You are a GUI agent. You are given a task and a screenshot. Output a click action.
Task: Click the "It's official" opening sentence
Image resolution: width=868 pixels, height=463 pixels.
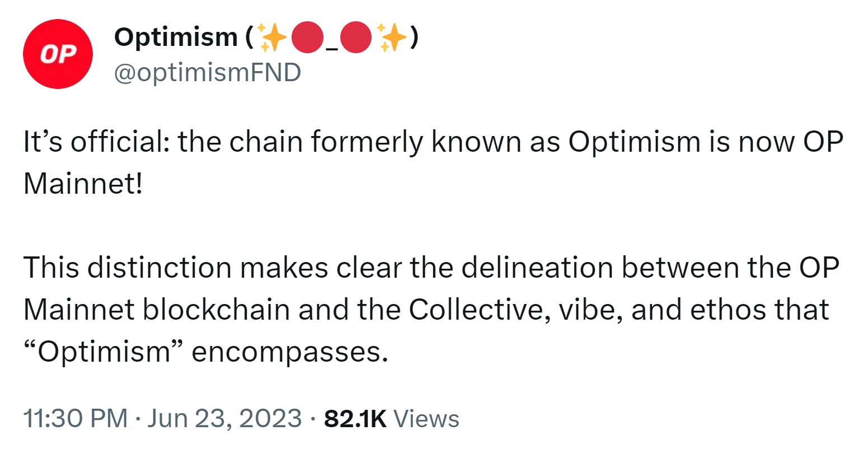[x=433, y=142]
